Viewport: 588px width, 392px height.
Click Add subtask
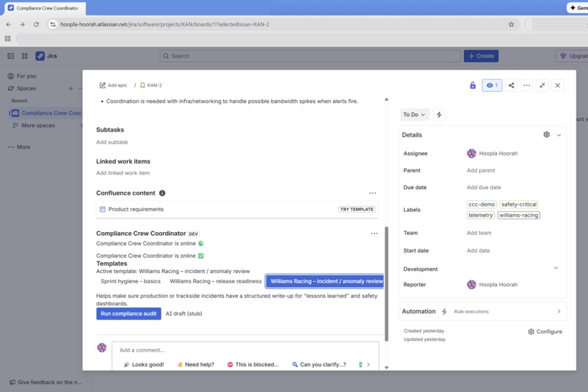[x=112, y=142]
